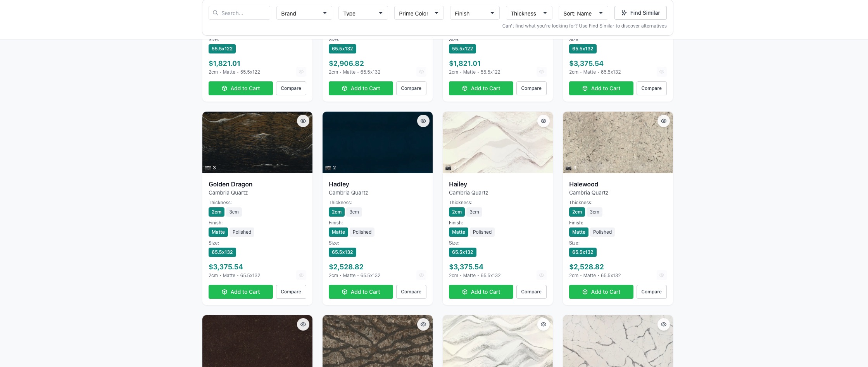
Task: Select Polished finish for Hadley
Action: [362, 232]
